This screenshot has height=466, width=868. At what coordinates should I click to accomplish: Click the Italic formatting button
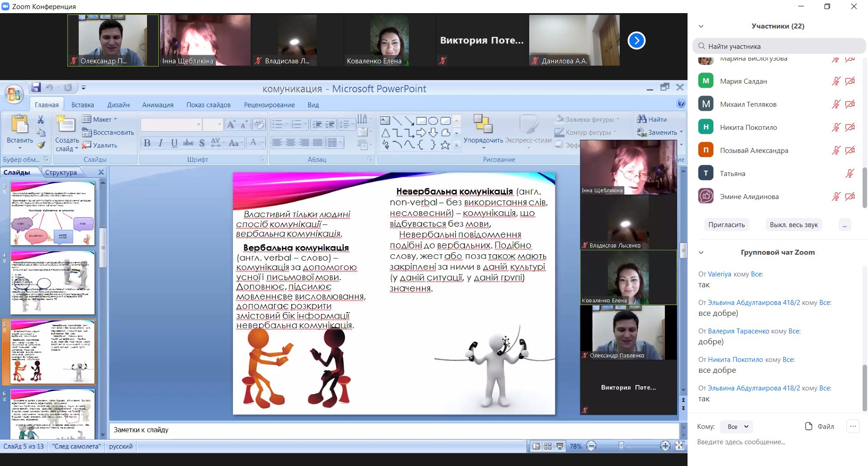pyautogui.click(x=161, y=143)
